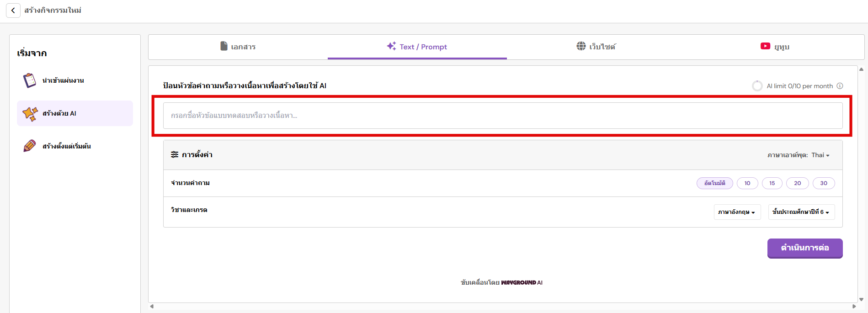
Task: Switch to the เว็บไซต์ tab
Action: (596, 47)
